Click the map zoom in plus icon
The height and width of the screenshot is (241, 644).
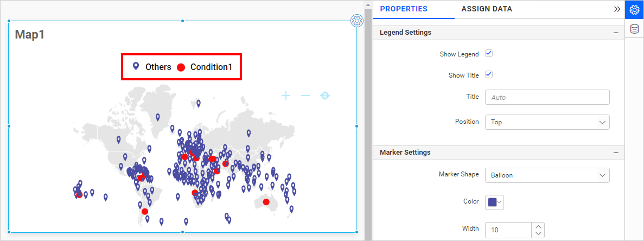(x=286, y=96)
